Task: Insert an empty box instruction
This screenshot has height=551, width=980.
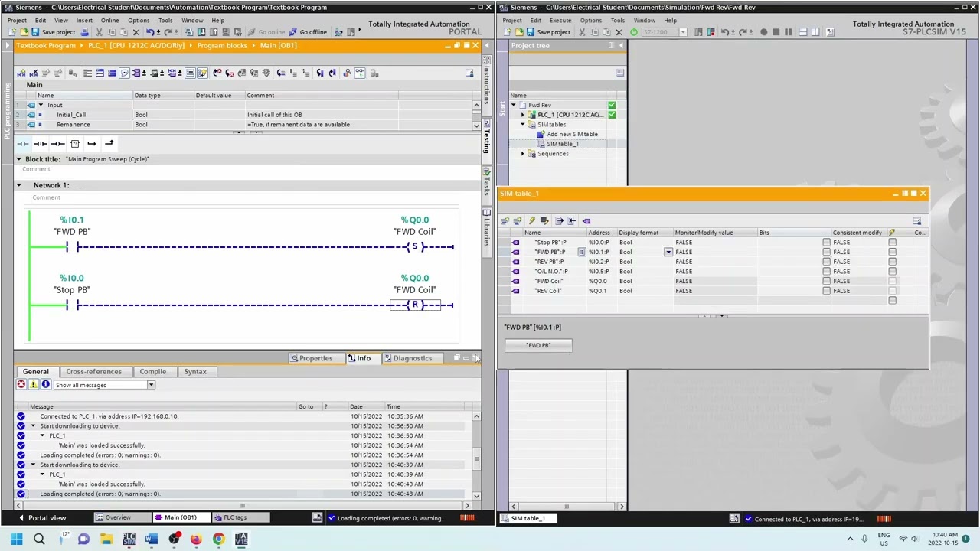Action: [x=75, y=143]
